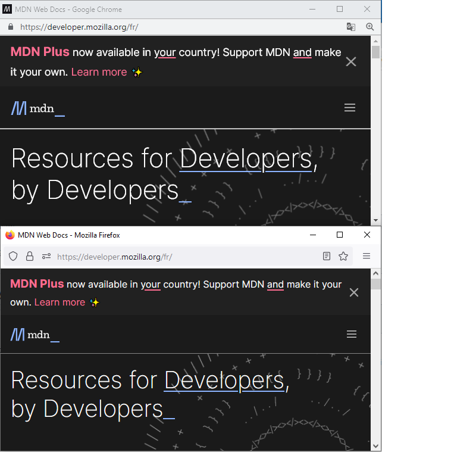The height and width of the screenshot is (452, 476).
Task: Click the site permissions icon in Firefox's address bar
Action: point(46,256)
